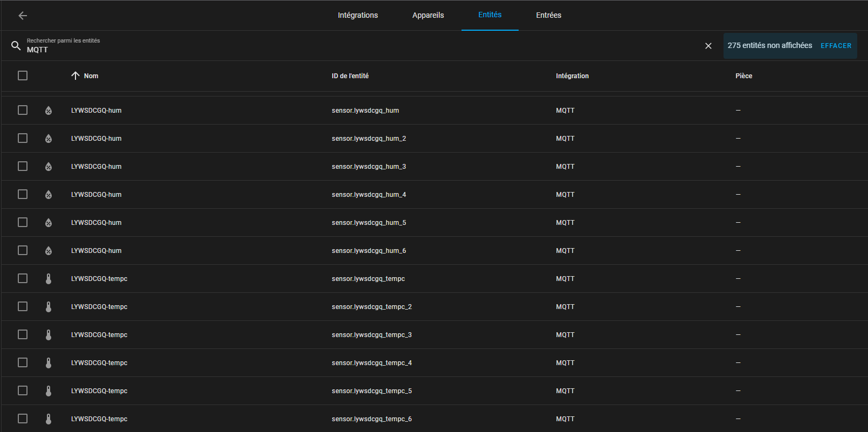868x432 pixels.
Task: Switch to the Intégrations tab
Action: pos(357,15)
